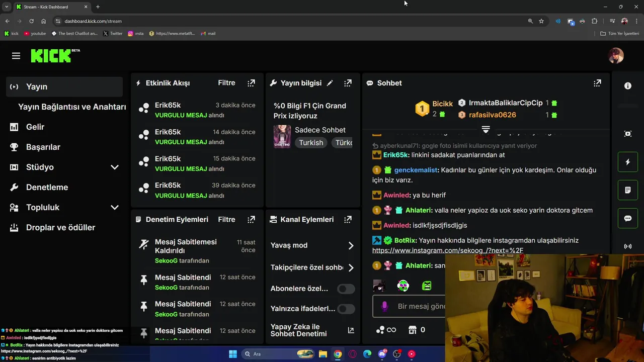Reload the page
The image size is (644, 362).
[31, 21]
